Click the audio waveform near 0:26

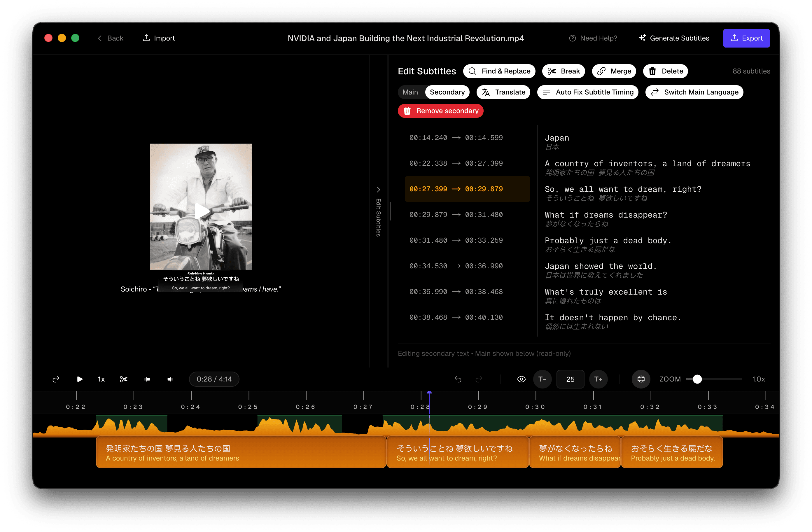[x=306, y=426]
